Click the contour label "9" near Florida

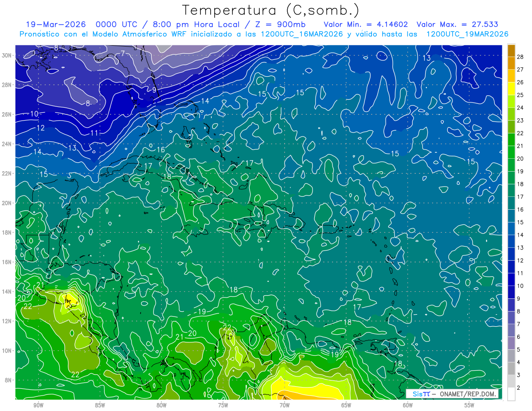click(154, 90)
